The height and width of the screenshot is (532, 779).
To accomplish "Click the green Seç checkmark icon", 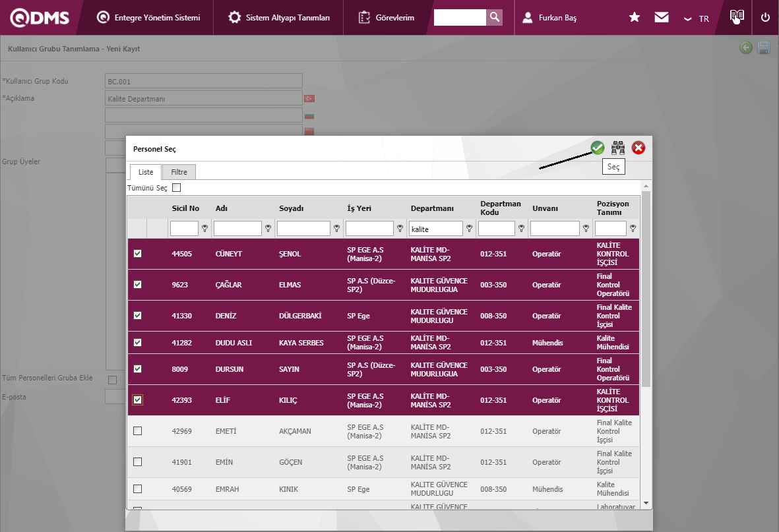I will pos(598,148).
